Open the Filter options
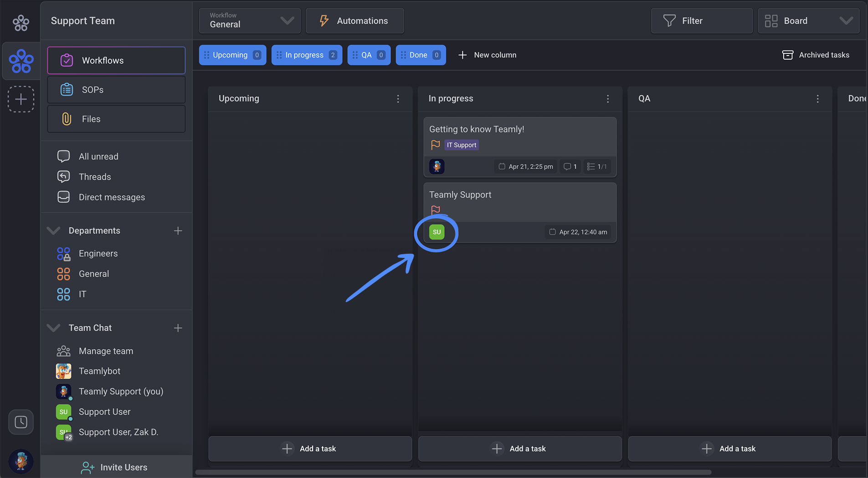Viewport: 868px width, 478px height. [702, 21]
